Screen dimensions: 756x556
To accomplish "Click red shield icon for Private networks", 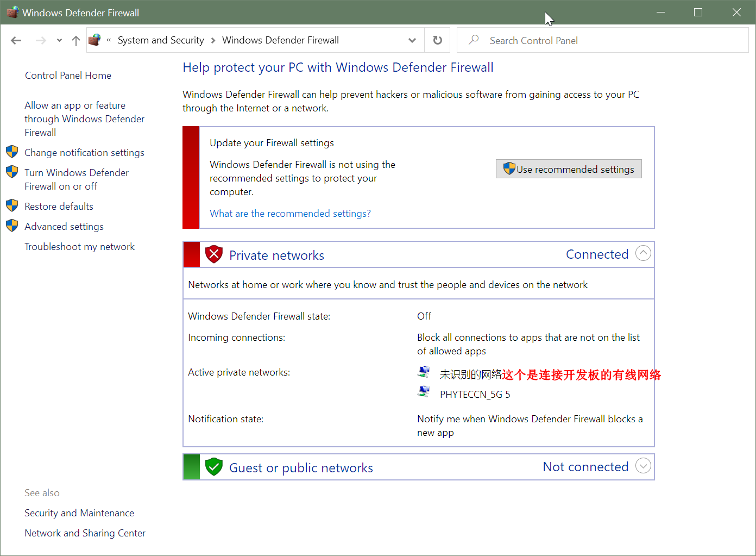I will (214, 254).
